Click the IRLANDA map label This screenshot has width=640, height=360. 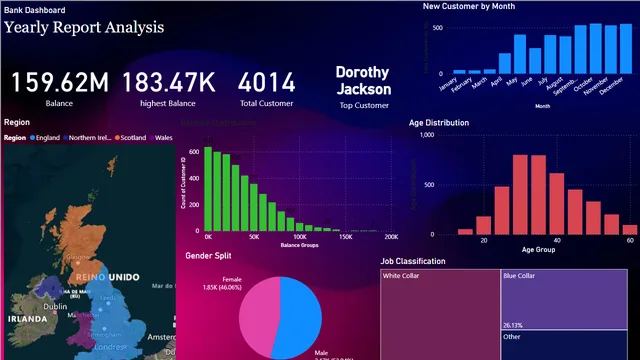(27, 319)
